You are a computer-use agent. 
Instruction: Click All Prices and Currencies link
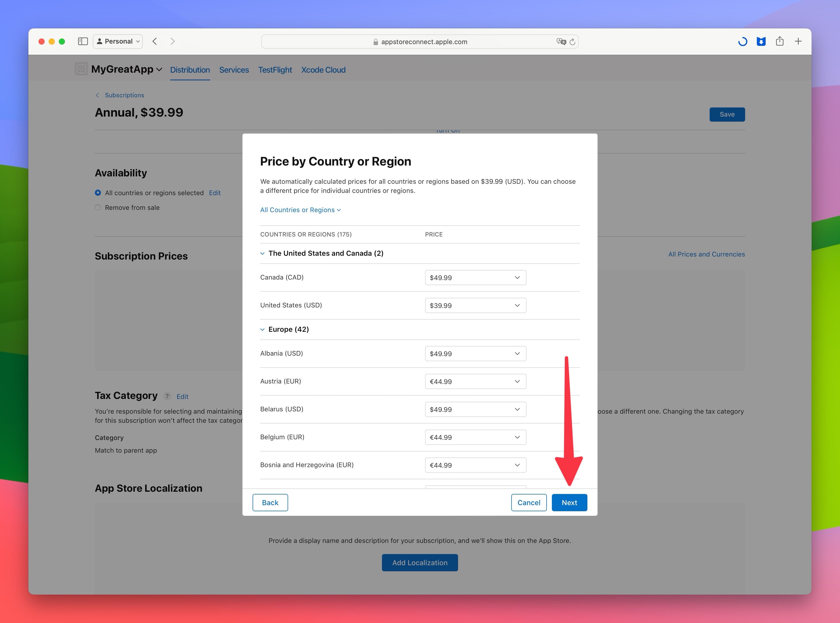(x=706, y=254)
